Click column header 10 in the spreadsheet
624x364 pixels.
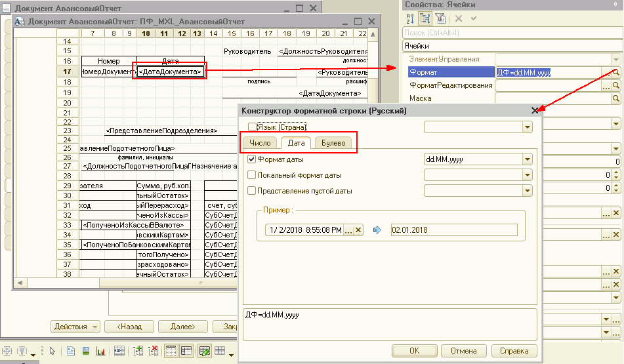click(146, 33)
